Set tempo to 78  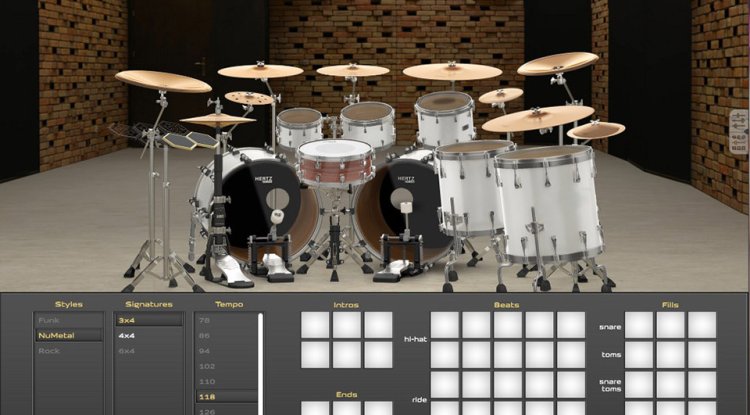pos(227,320)
